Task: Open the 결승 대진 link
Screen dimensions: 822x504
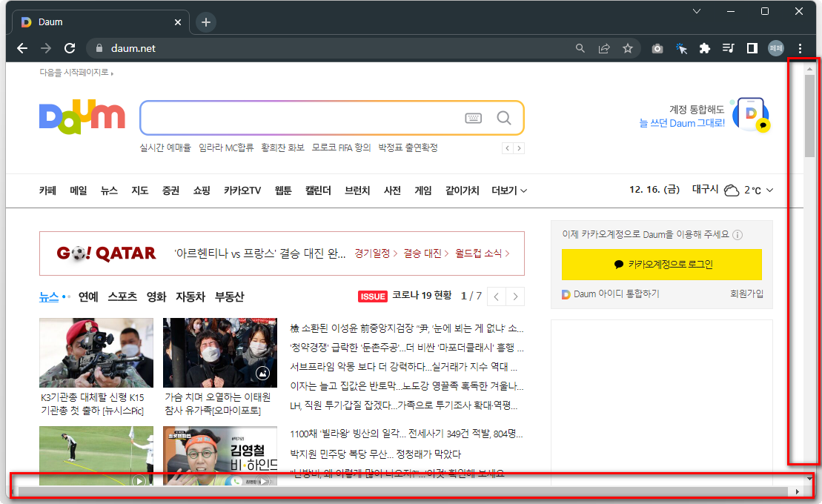Action: pos(426,253)
